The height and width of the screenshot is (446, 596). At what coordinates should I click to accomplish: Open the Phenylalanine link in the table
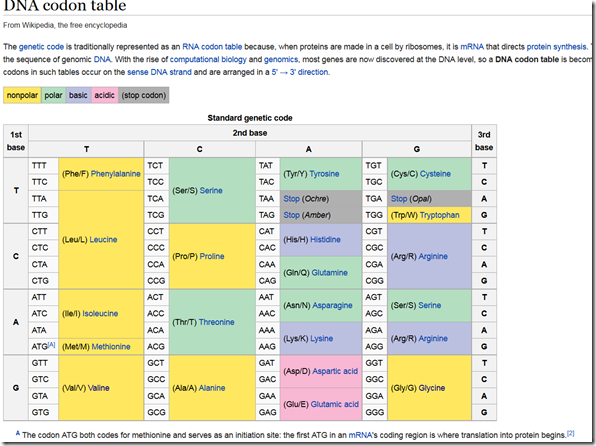tap(116, 174)
